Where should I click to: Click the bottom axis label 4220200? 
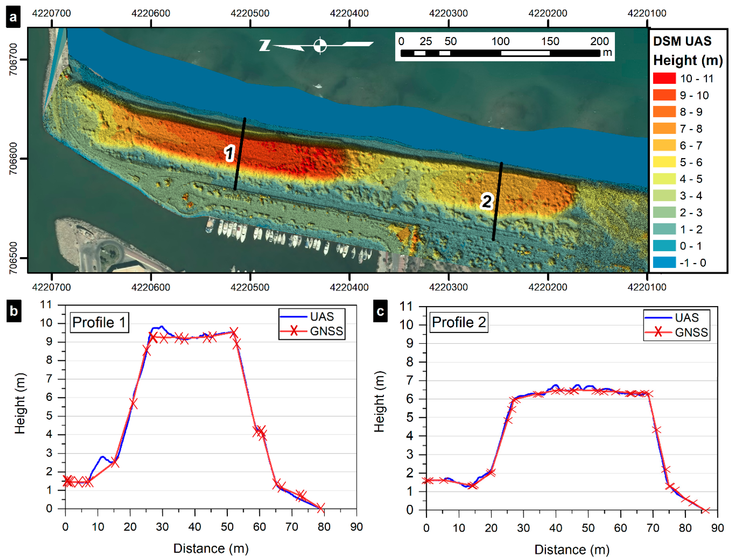click(x=548, y=287)
